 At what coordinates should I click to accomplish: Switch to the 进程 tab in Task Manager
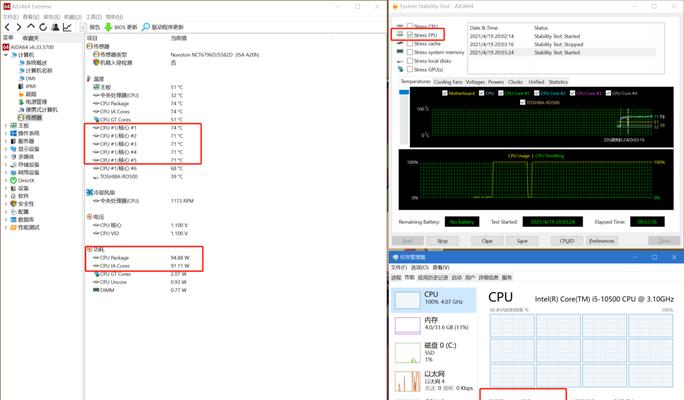point(396,277)
